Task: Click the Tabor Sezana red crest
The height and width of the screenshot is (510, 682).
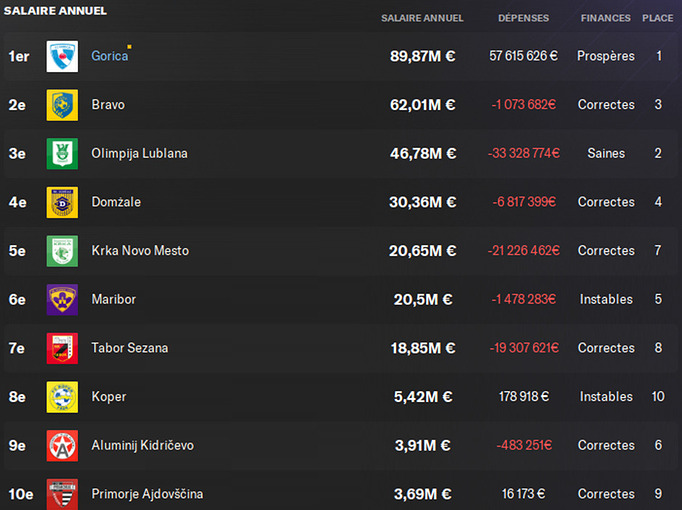Action: pos(62,349)
